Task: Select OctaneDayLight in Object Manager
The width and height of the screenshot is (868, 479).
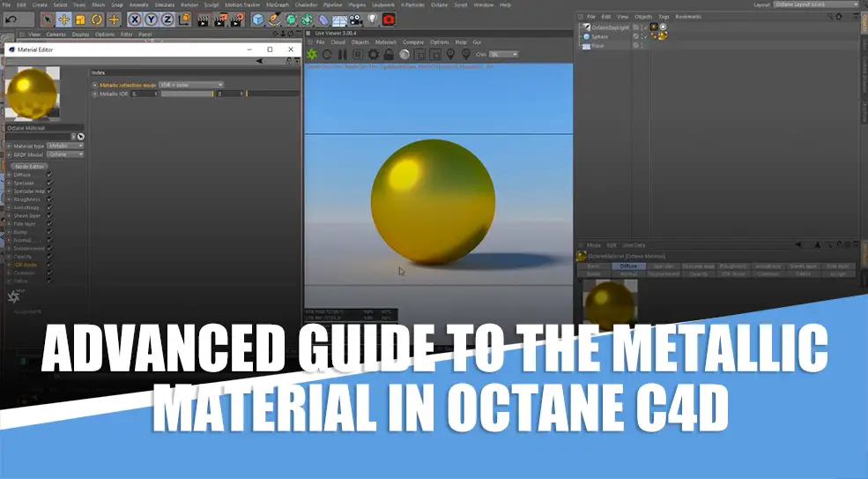Action: 610,27
